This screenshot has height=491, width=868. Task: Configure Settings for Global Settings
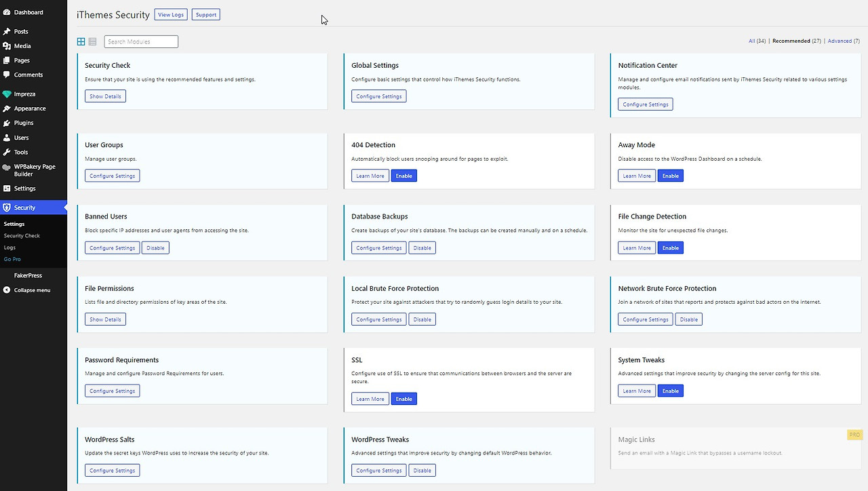[x=379, y=96]
